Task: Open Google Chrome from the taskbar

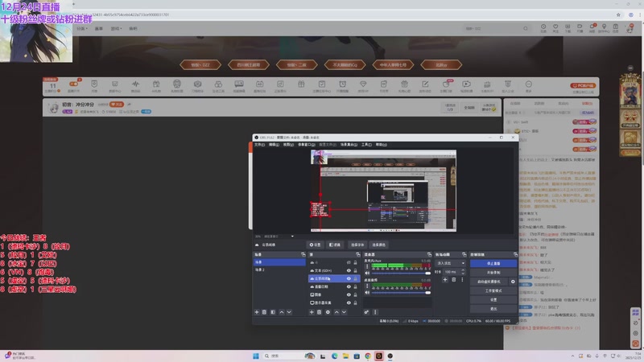Action: coord(368,356)
